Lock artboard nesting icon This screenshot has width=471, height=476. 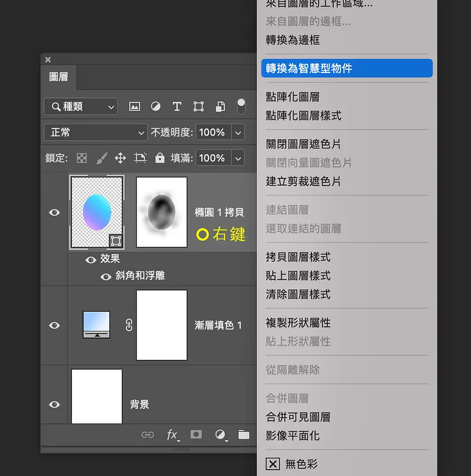(140, 158)
